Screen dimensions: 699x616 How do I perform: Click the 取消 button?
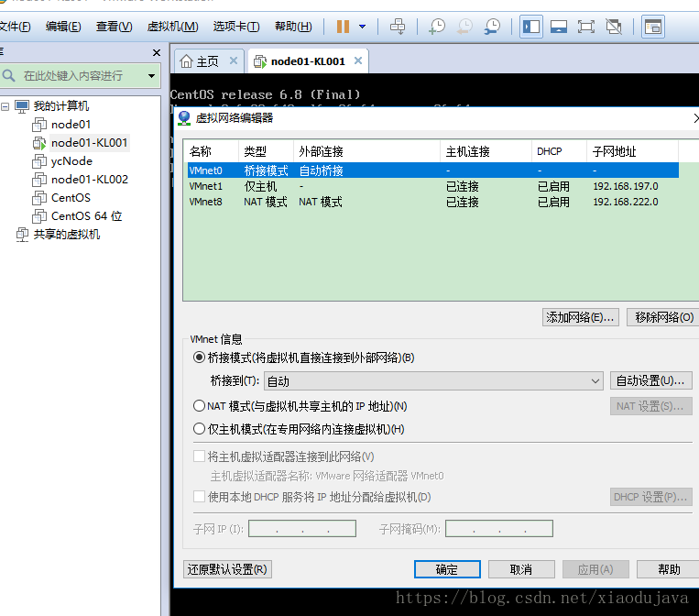(x=521, y=569)
